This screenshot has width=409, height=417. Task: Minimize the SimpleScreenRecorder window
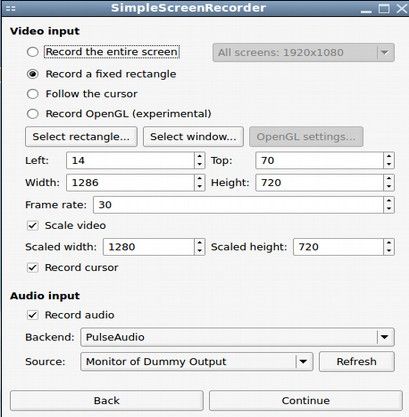pyautogui.click(x=366, y=9)
